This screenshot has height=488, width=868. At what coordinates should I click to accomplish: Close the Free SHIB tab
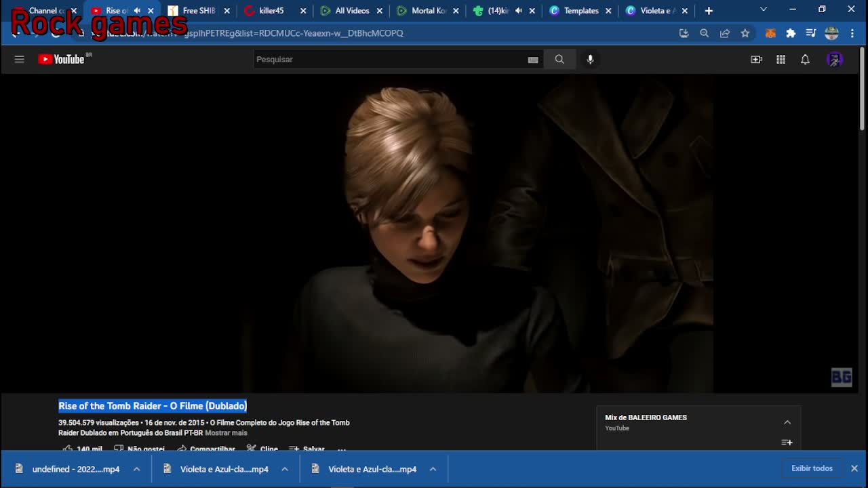tap(227, 11)
